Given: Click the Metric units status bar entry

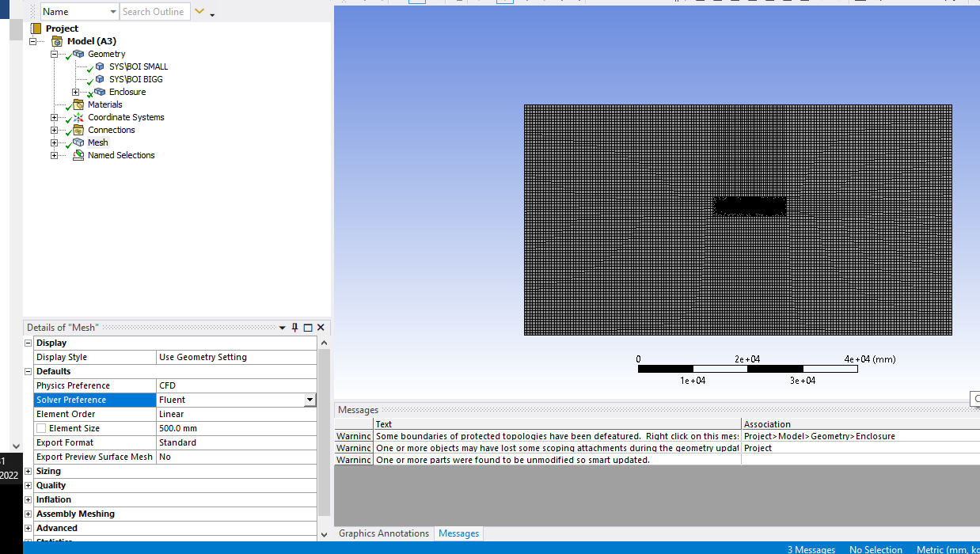Looking at the screenshot, I should (948, 549).
